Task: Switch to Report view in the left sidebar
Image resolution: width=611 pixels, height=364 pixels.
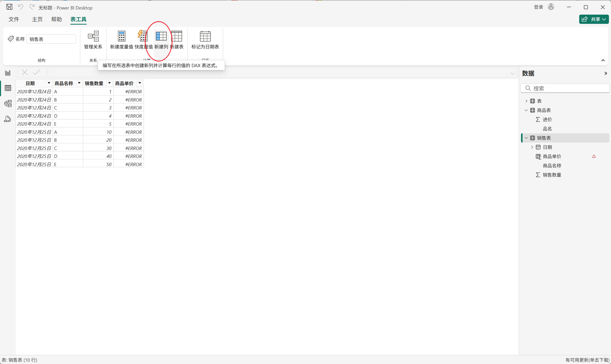Action: (8, 73)
